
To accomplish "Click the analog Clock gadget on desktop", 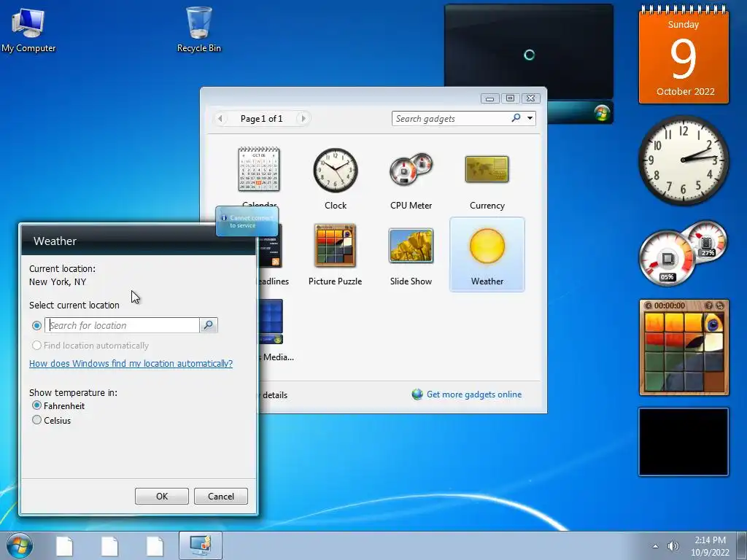I will coord(683,160).
